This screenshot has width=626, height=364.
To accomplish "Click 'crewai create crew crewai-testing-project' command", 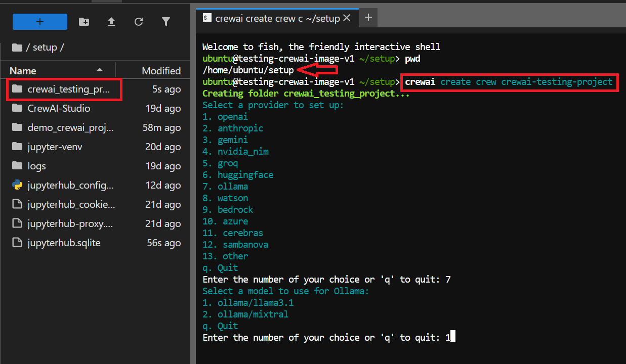I will pyautogui.click(x=509, y=82).
